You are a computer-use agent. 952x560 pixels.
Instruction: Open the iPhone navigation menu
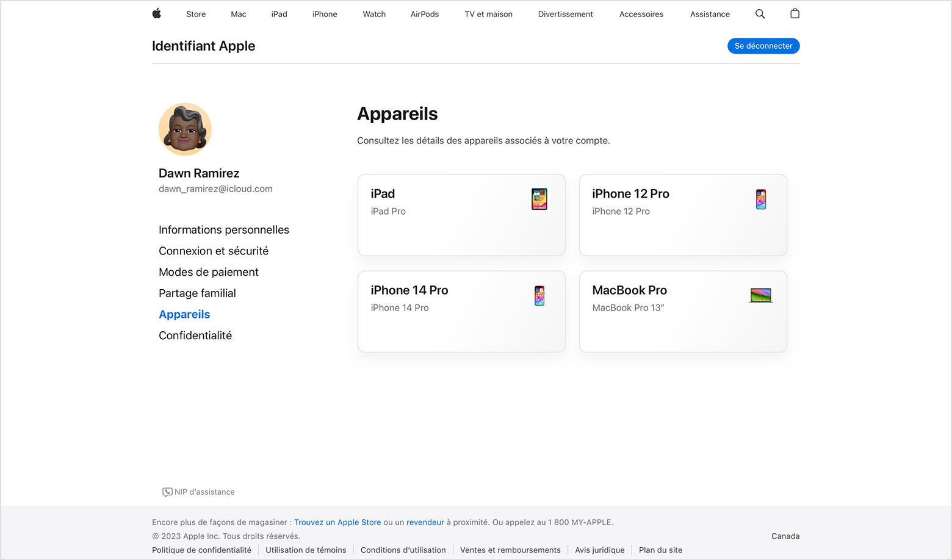point(325,14)
